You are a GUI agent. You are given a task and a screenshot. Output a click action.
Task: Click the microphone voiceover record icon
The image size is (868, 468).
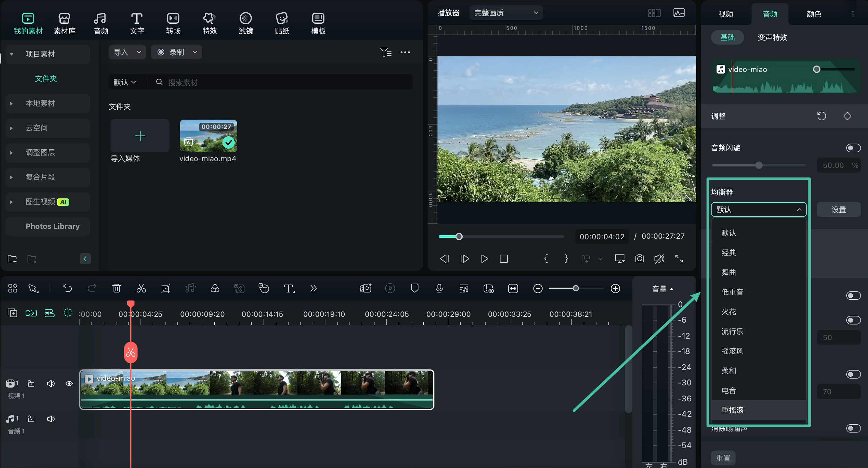click(439, 288)
